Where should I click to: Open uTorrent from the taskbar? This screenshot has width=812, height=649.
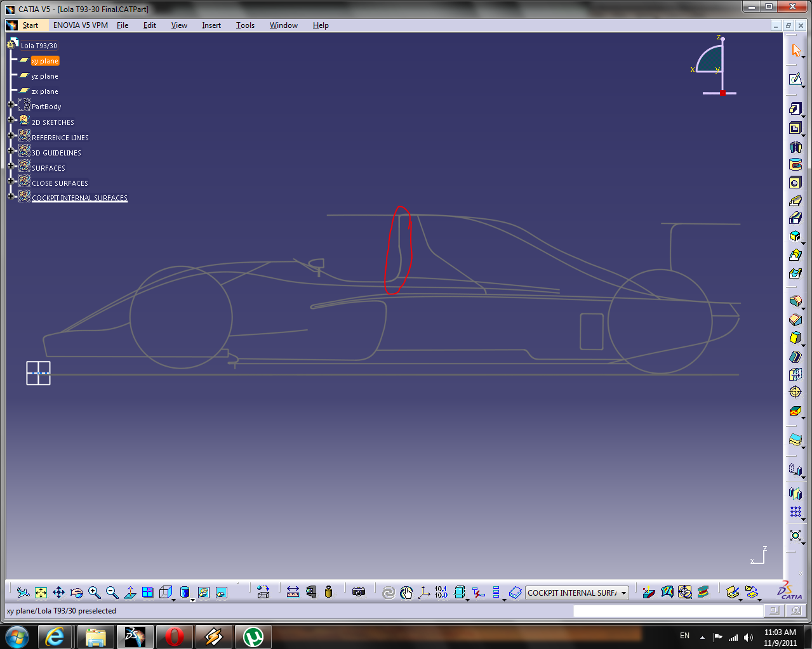point(253,636)
